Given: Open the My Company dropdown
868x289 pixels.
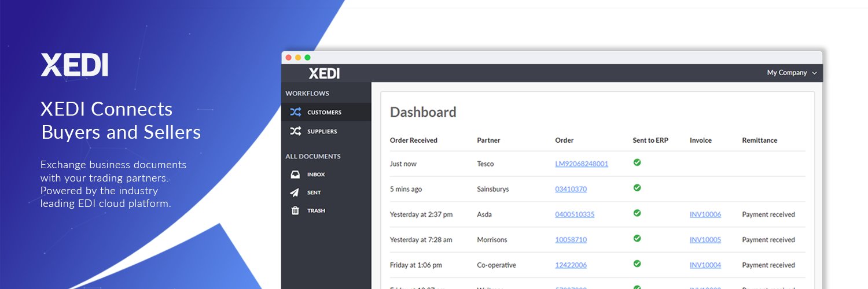Looking at the screenshot, I should pyautogui.click(x=792, y=73).
